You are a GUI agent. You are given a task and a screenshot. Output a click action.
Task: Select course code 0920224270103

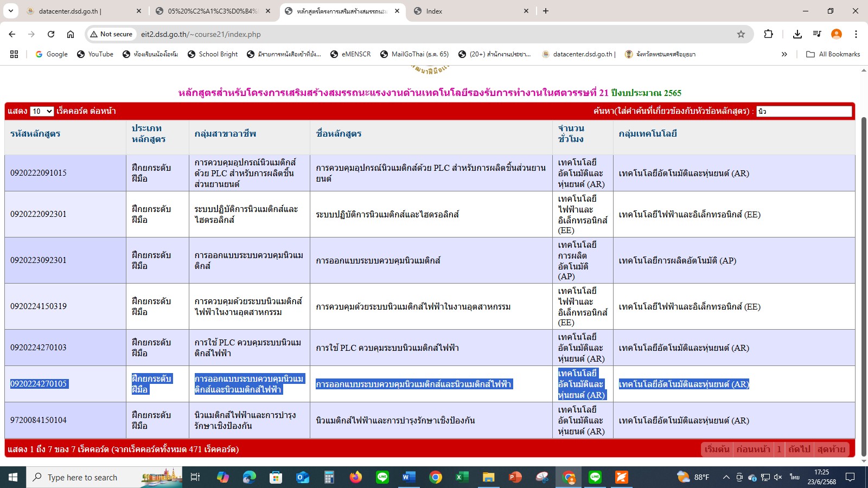(39, 348)
